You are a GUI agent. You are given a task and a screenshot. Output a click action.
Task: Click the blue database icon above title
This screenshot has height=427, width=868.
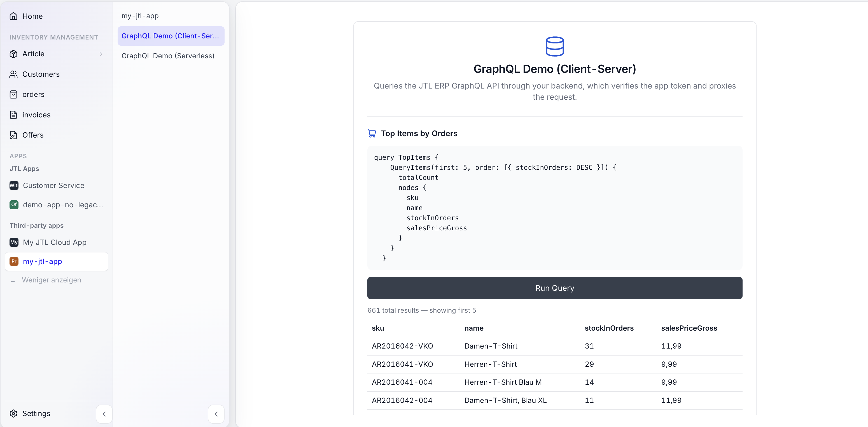coord(555,46)
